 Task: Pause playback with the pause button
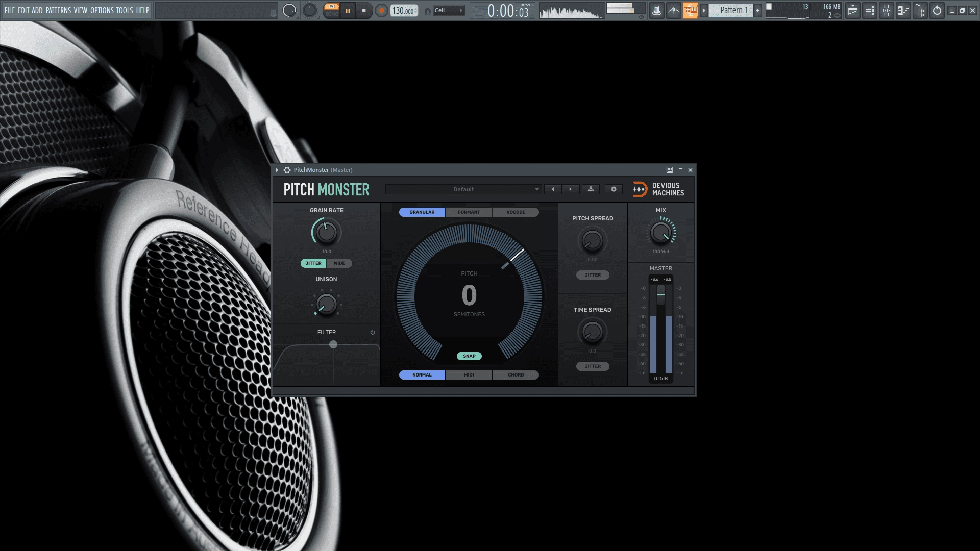(x=348, y=10)
